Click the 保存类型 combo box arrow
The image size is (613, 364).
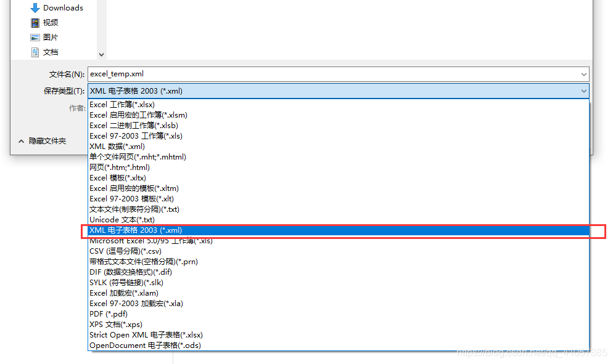point(583,91)
